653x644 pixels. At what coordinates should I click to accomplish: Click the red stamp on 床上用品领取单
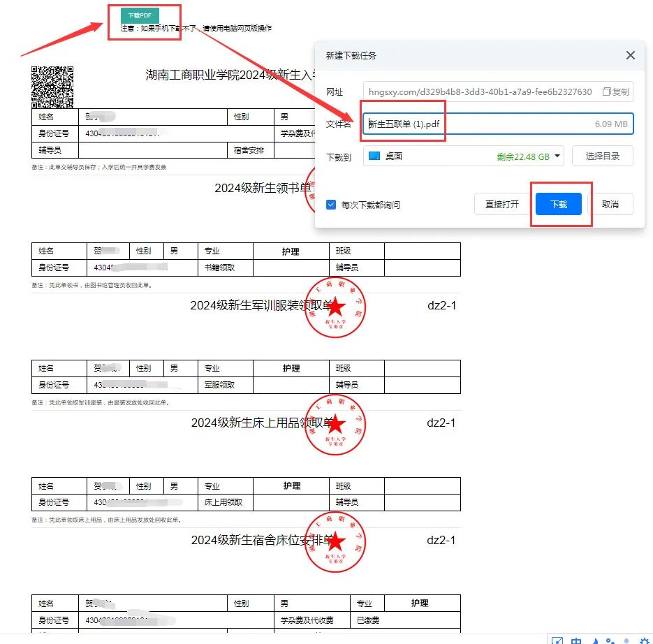click(336, 424)
